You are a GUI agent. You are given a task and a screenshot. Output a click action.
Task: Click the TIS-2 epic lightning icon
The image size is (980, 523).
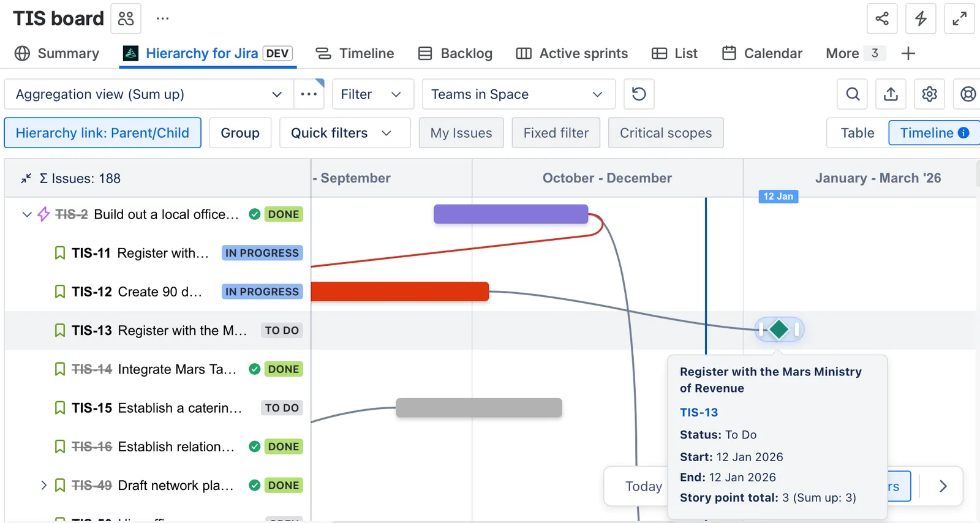pyautogui.click(x=43, y=214)
